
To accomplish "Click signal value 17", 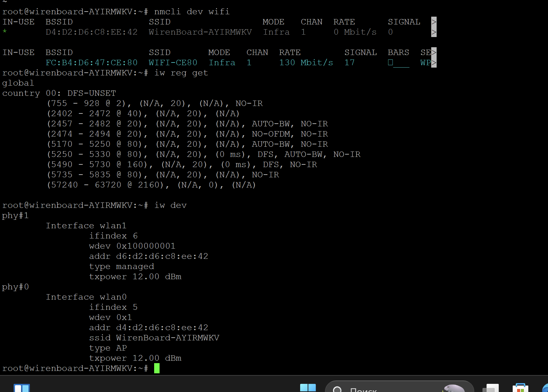I will click(x=350, y=63).
